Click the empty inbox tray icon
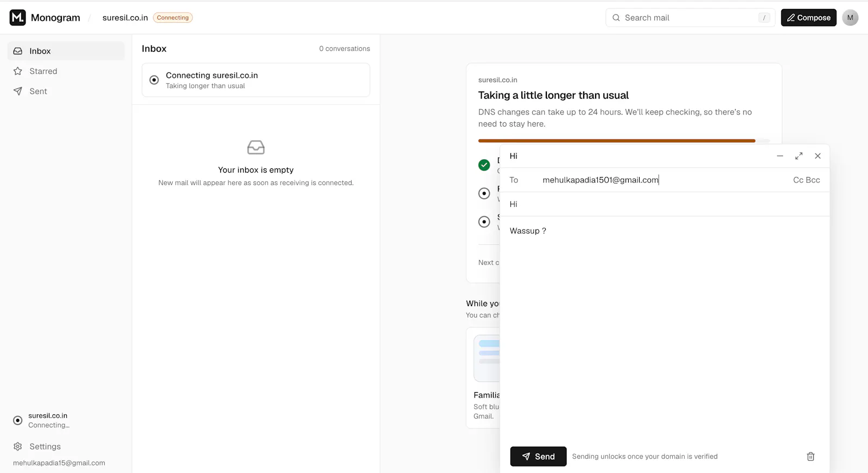This screenshot has height=473, width=868. tap(256, 147)
